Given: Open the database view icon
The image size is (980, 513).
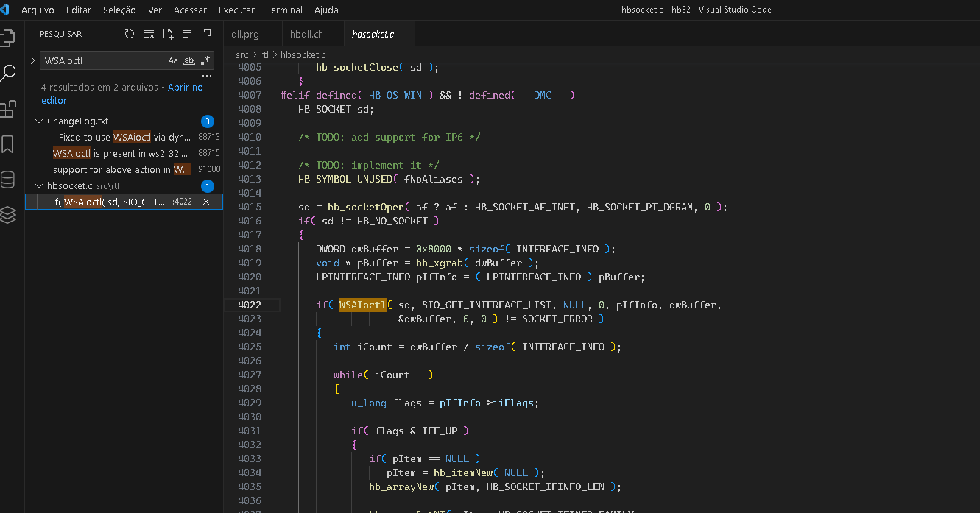Looking at the screenshot, I should coord(8,180).
